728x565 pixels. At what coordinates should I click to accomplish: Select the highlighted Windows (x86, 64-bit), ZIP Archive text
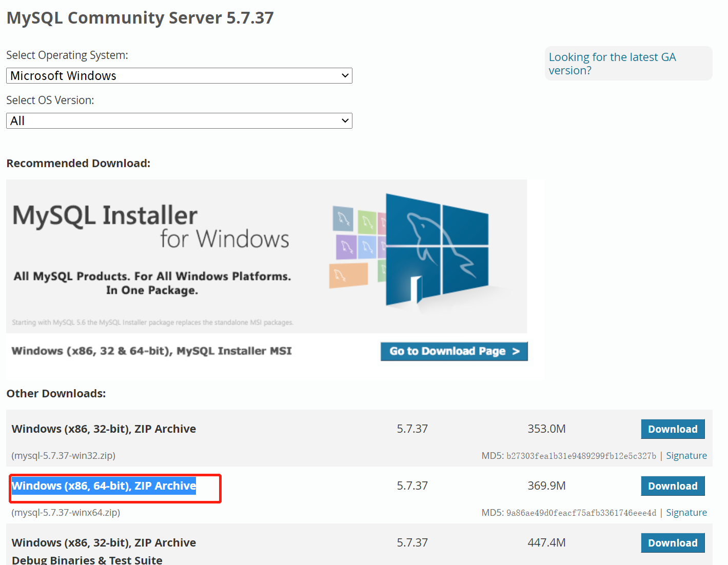pyautogui.click(x=104, y=486)
